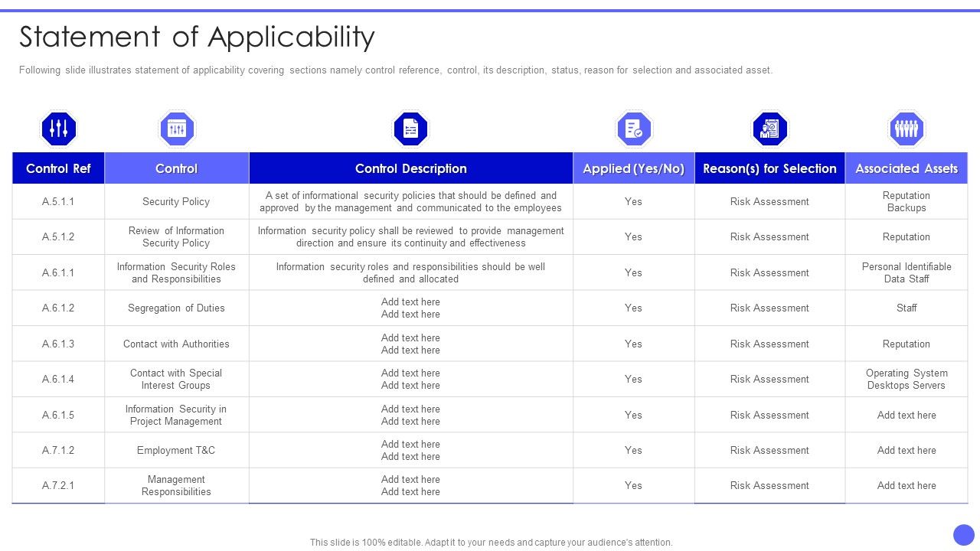
Task: Click control reference A.5.1.2
Action: (x=58, y=237)
